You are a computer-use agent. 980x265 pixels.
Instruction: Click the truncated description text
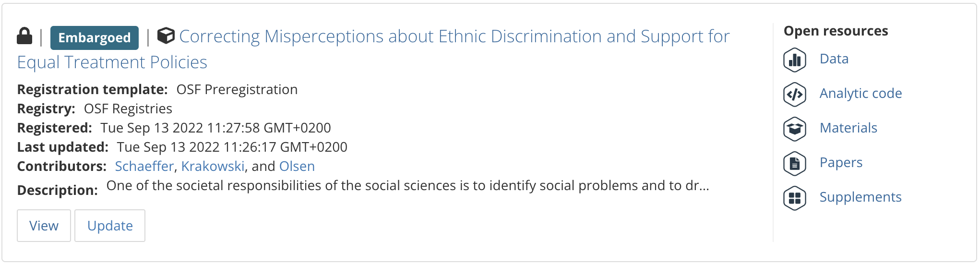point(407,186)
